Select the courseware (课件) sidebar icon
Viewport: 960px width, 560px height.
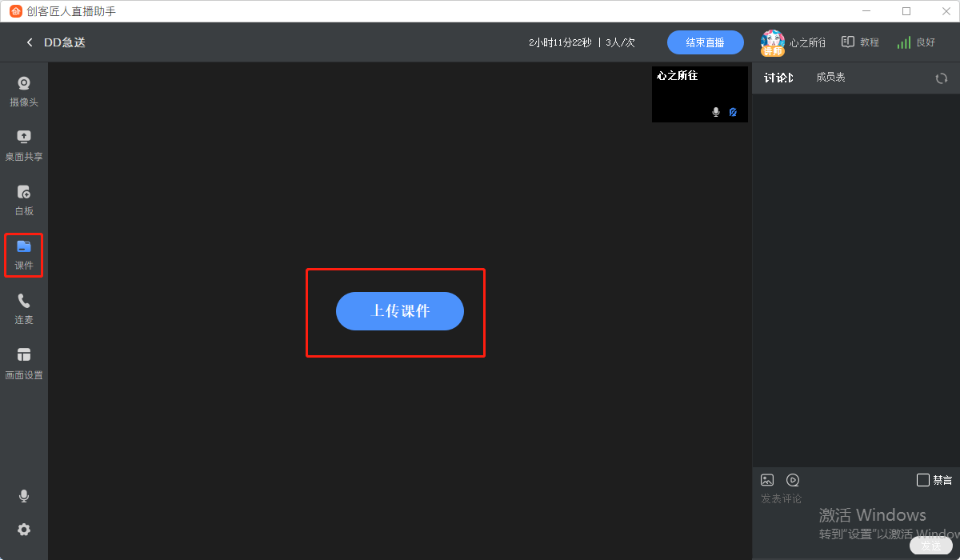point(24,254)
